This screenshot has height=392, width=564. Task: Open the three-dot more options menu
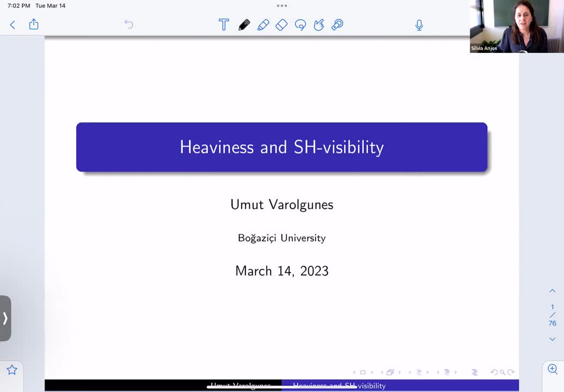pyautogui.click(x=282, y=6)
